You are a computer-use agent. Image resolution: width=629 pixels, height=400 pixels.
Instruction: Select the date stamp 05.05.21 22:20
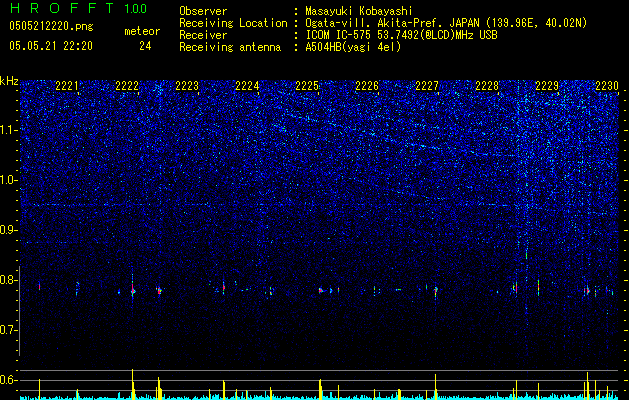[x=51, y=46]
